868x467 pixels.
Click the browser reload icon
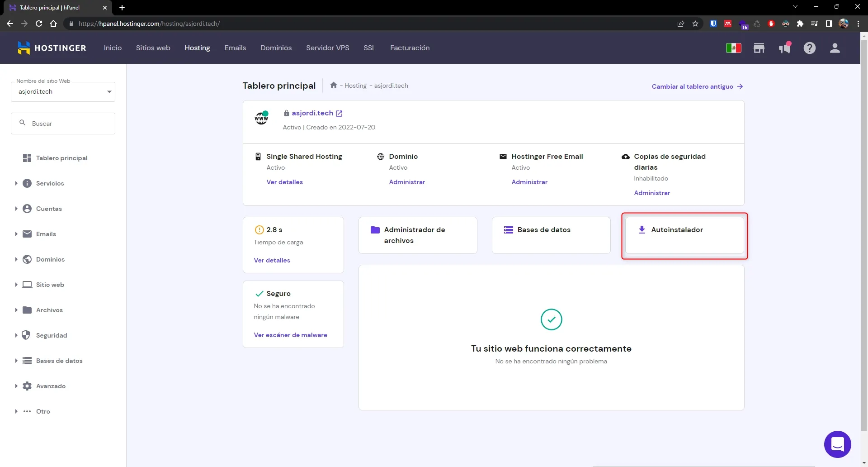(x=39, y=24)
